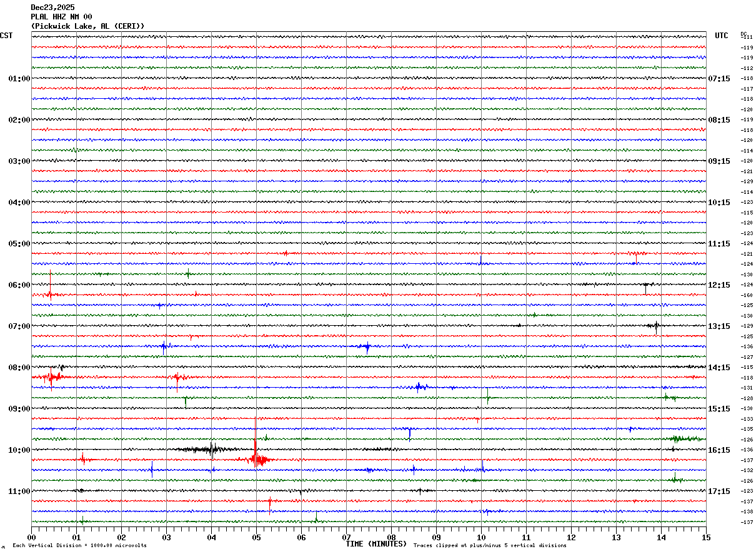This screenshot has width=756, height=554.
Task: Click the UTC timezone heading
Action: coord(722,36)
